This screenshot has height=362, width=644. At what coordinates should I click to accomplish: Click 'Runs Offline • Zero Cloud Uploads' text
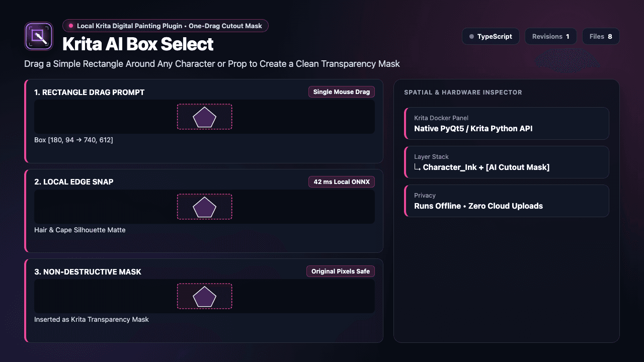pos(478,206)
